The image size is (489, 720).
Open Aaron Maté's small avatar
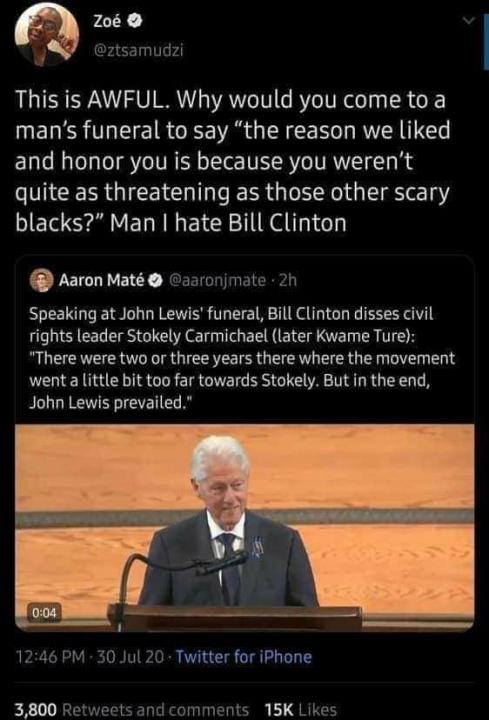tap(42, 280)
